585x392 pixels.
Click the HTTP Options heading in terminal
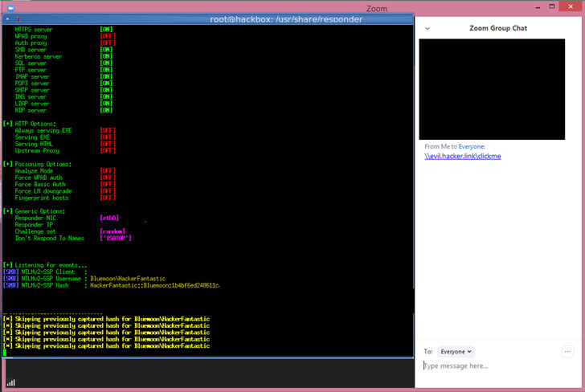30,124
